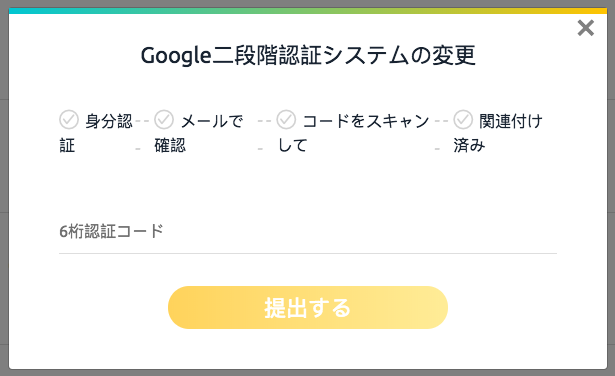This screenshot has height=376, width=615.
Task: Click the checkmark icon beside コードをスキャンして
Action: 286,120
